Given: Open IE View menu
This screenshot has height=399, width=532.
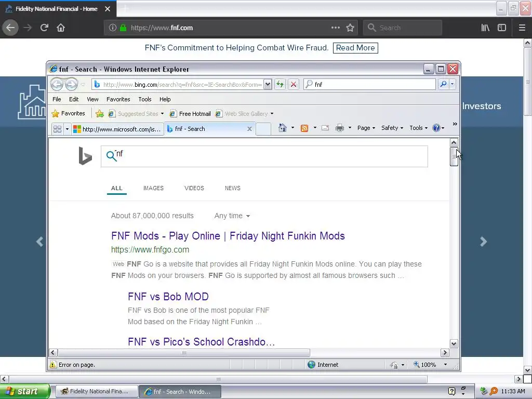Looking at the screenshot, I should coord(92,99).
